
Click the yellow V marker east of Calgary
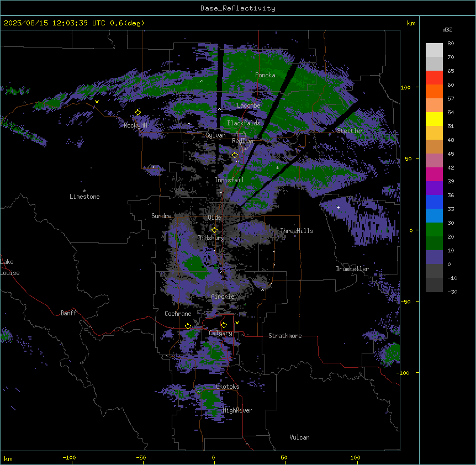point(237,323)
